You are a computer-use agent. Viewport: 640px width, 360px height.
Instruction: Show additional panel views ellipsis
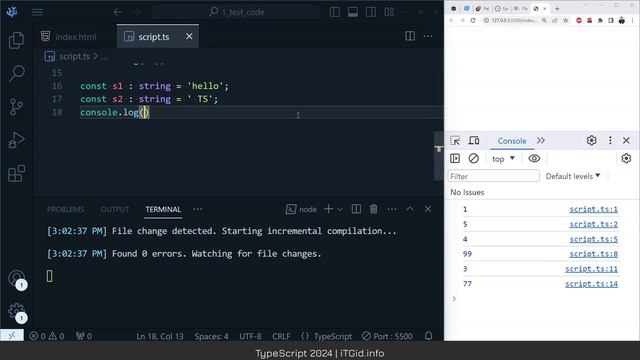point(198,209)
